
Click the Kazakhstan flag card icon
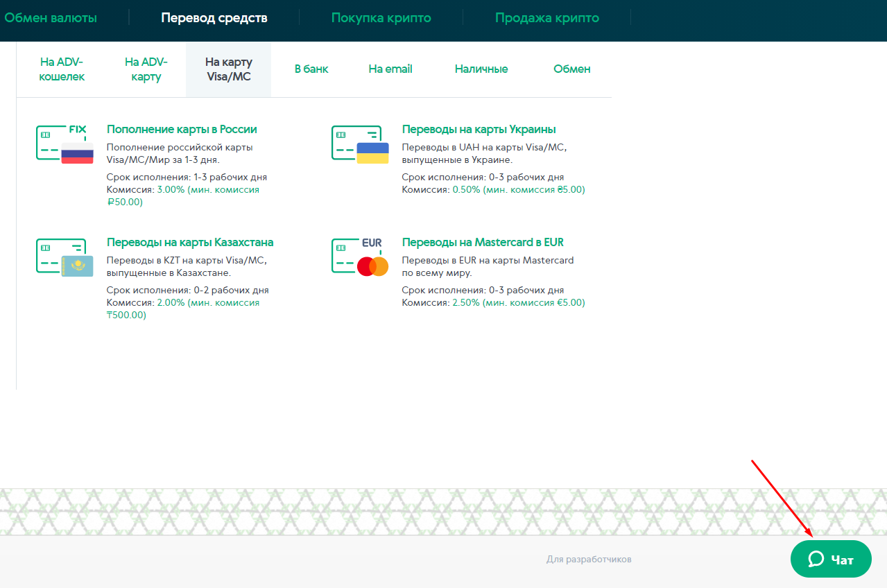65,258
